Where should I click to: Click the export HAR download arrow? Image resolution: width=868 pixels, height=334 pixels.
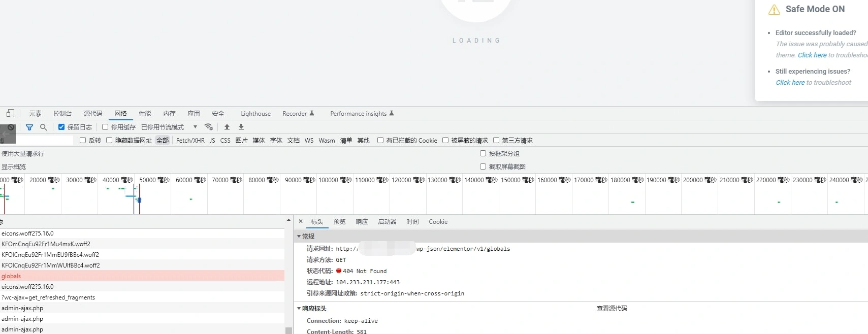tap(241, 127)
